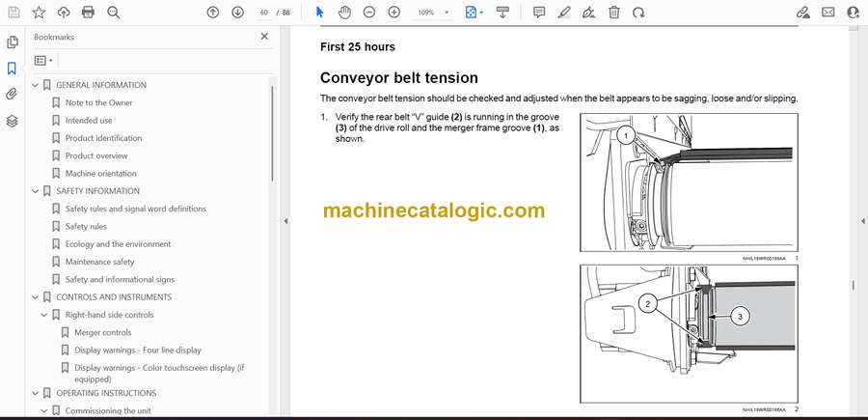The width and height of the screenshot is (868, 420).
Task: Open Commissioning the unit bookmark
Action: (108, 411)
